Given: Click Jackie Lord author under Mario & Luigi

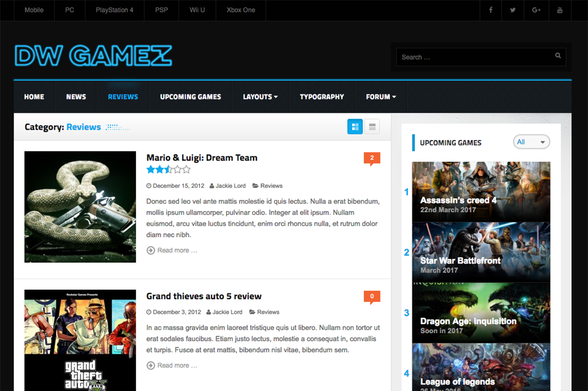Looking at the screenshot, I should point(231,186).
